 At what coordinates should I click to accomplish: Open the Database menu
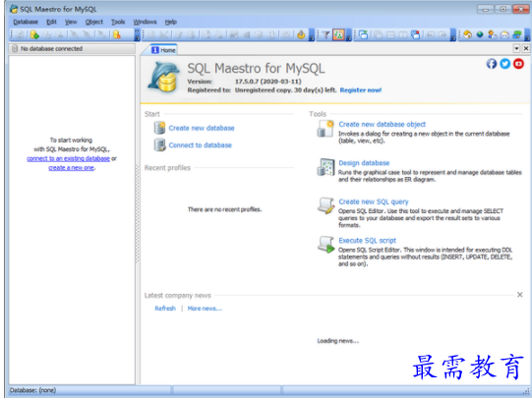(26, 22)
